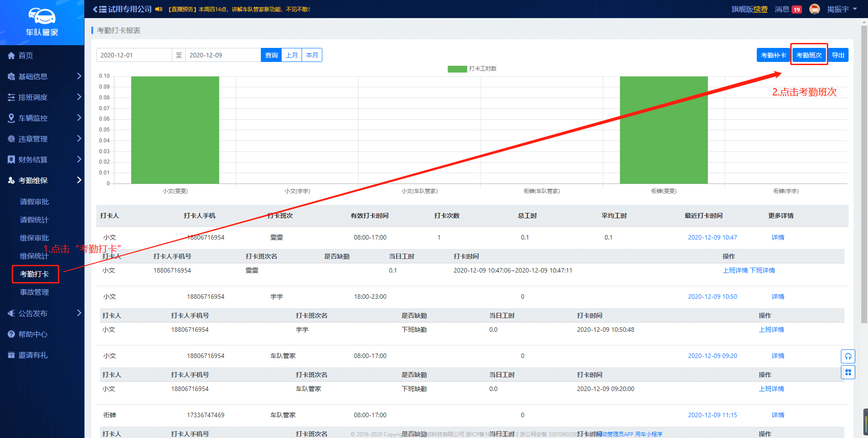Toggle the 打卡工时数 legend swatch
The image size is (868, 438).
tap(457, 69)
